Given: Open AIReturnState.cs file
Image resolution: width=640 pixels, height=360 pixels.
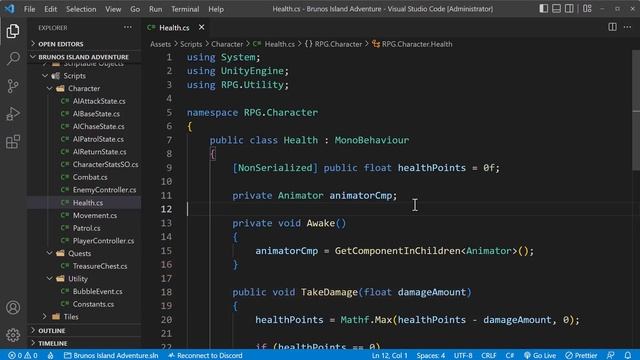Looking at the screenshot, I should coord(100,151).
